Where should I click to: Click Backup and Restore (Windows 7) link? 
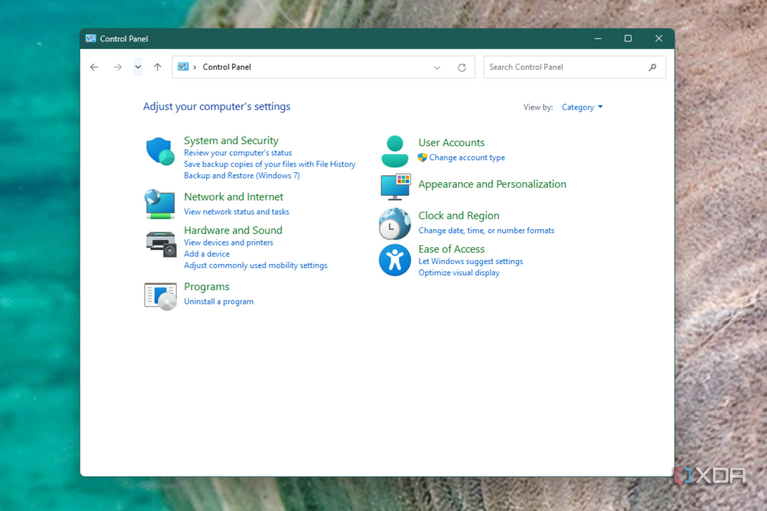(x=241, y=175)
